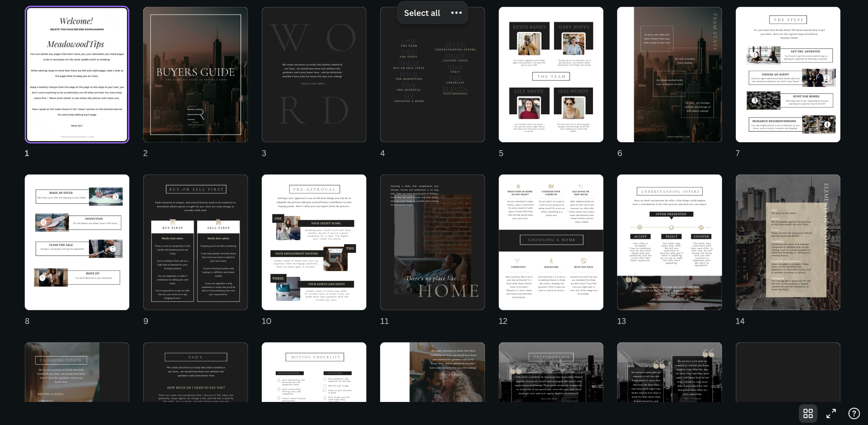This screenshot has width=868, height=425.
Task: Select the Buyers Guide cover page
Action: click(195, 75)
